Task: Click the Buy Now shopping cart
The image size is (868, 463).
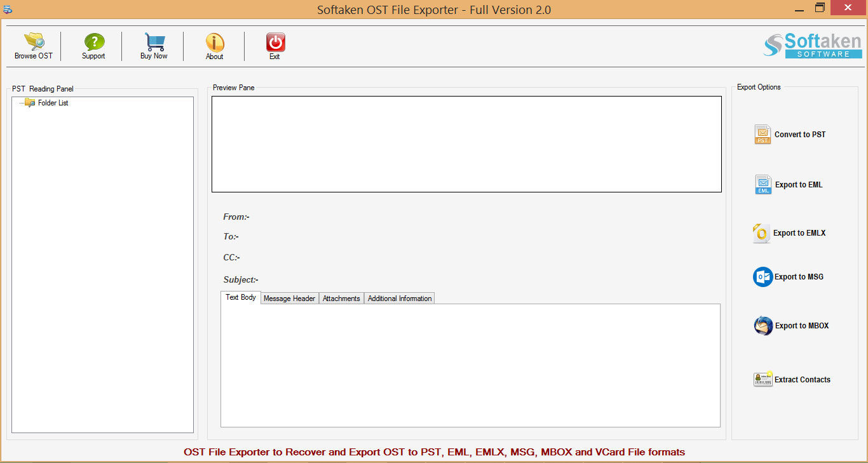Action: [x=154, y=42]
